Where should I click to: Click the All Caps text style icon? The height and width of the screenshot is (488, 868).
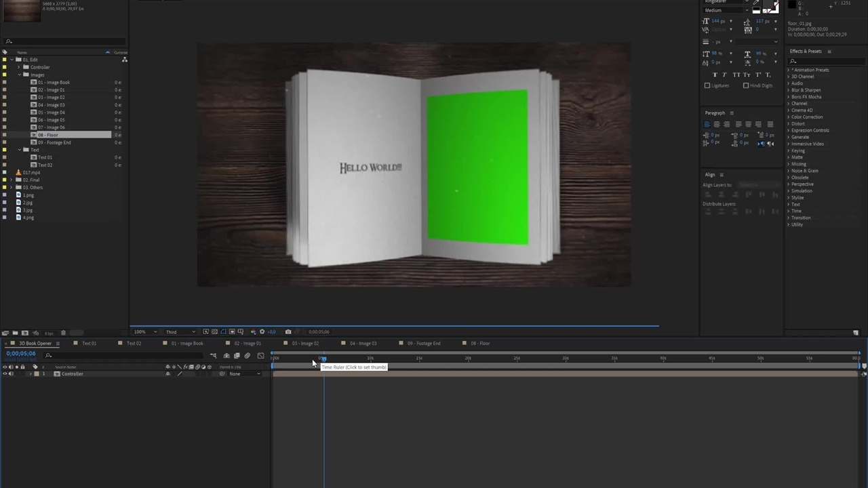[736, 75]
